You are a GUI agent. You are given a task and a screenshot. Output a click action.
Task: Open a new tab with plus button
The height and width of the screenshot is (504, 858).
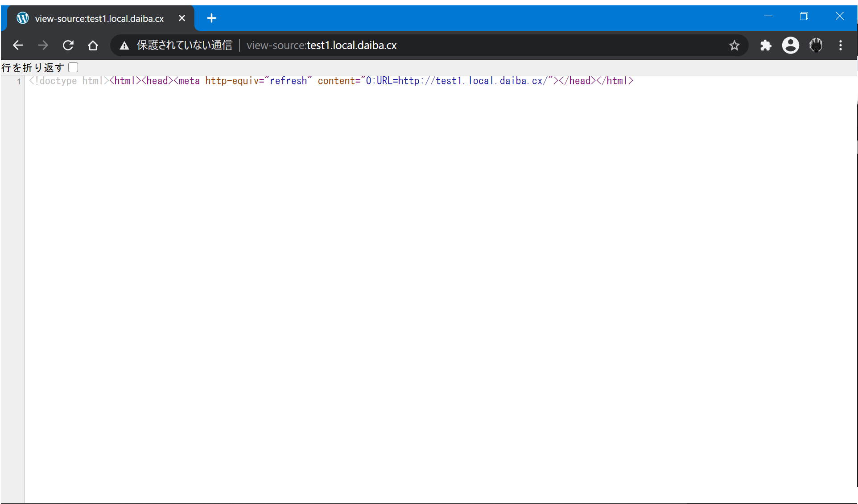pos(212,18)
